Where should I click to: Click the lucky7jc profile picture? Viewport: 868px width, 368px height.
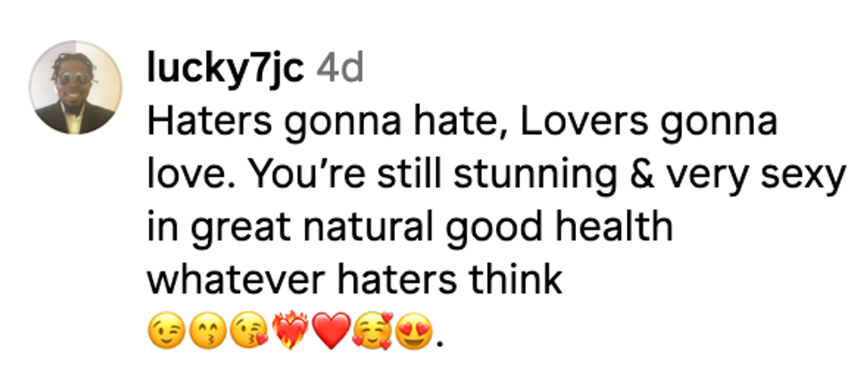pos(74,87)
